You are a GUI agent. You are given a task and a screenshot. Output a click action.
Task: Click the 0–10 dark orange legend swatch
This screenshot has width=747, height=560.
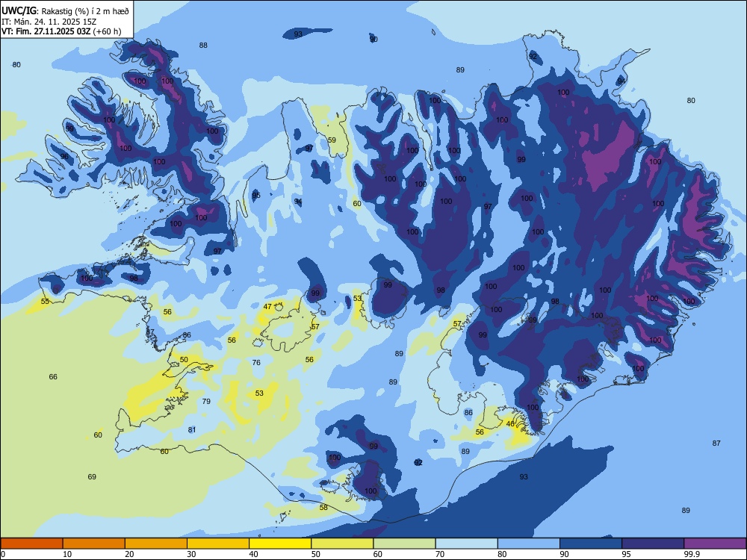pos(31,544)
